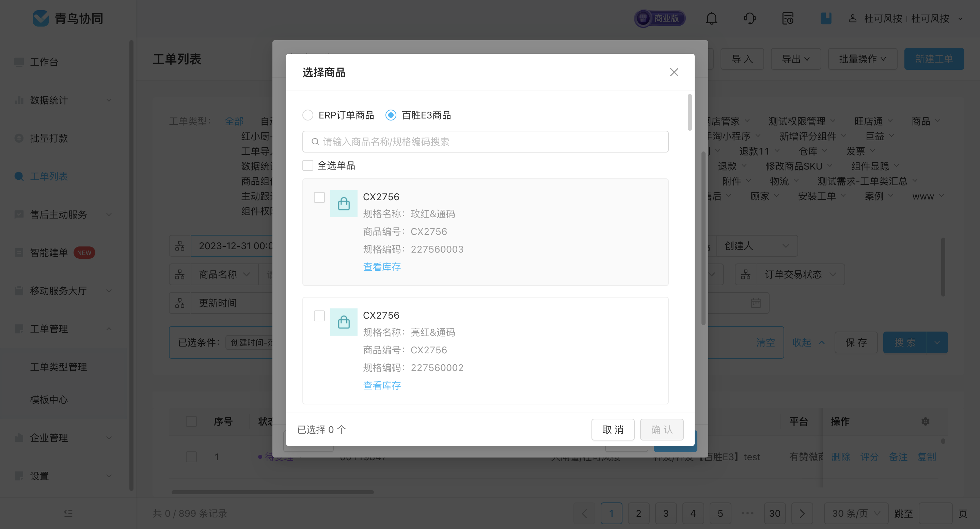The height and width of the screenshot is (529, 980).
Task: Close the 选择商品 dialog with X
Action: 674,72
